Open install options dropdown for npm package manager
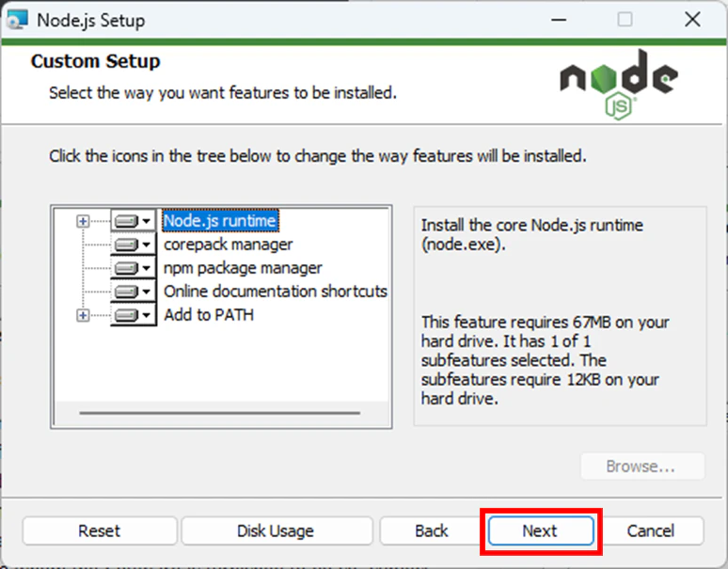 133,268
